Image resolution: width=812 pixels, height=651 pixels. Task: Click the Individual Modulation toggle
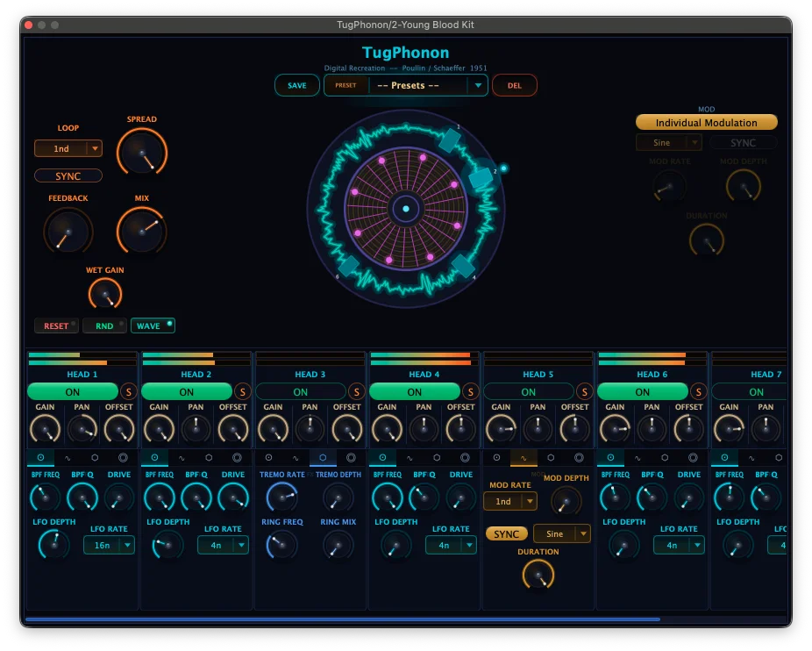tap(706, 123)
